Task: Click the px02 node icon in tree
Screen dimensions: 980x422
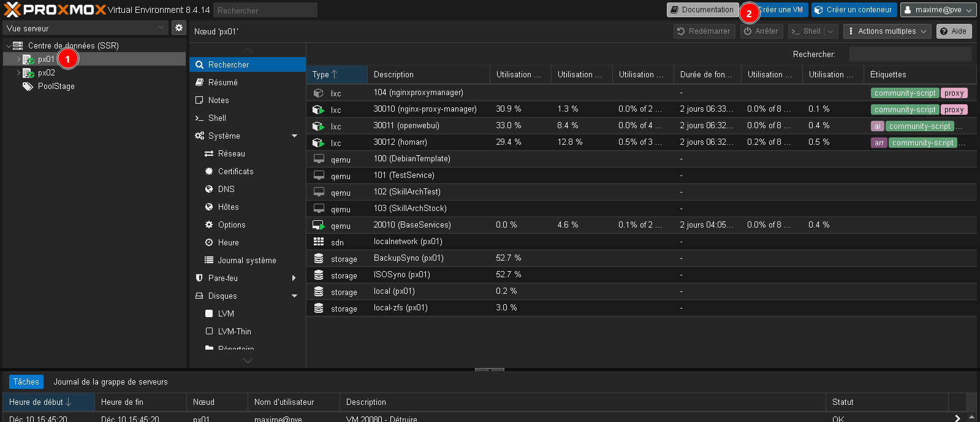Action: 28,73
